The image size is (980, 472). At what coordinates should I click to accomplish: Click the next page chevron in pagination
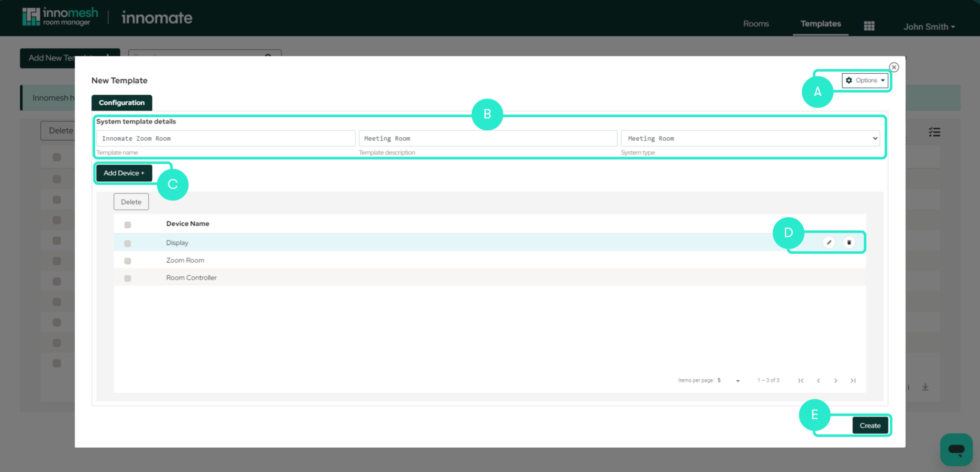click(835, 380)
